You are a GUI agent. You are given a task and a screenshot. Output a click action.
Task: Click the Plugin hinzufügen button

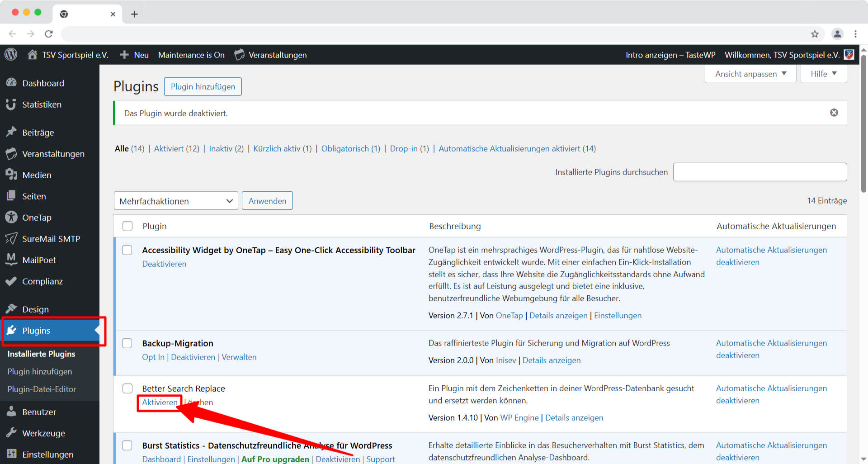[x=203, y=86]
